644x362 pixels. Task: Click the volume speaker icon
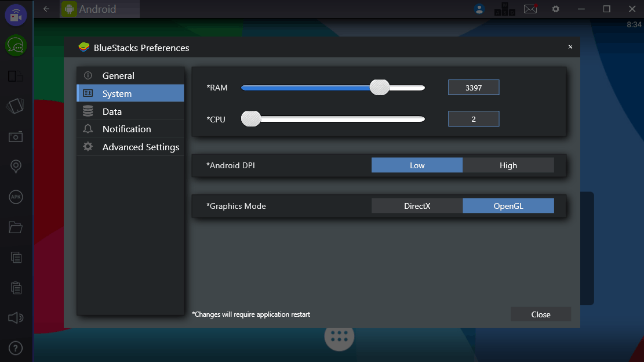coord(16,318)
